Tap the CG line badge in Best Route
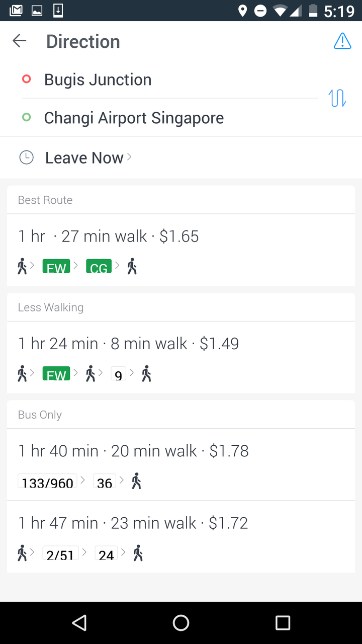362x644 pixels. coord(99,267)
